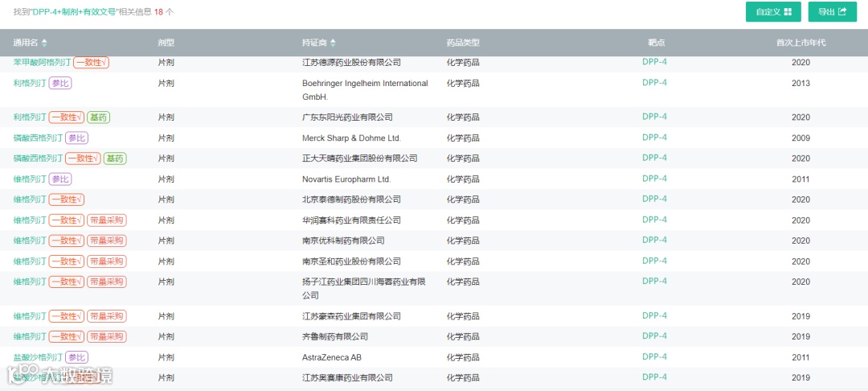Open 维格列汀 link in 齐鲁制药 row

click(30, 337)
